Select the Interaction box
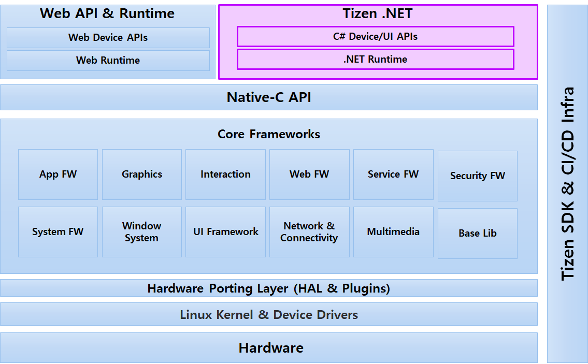 pos(225,174)
